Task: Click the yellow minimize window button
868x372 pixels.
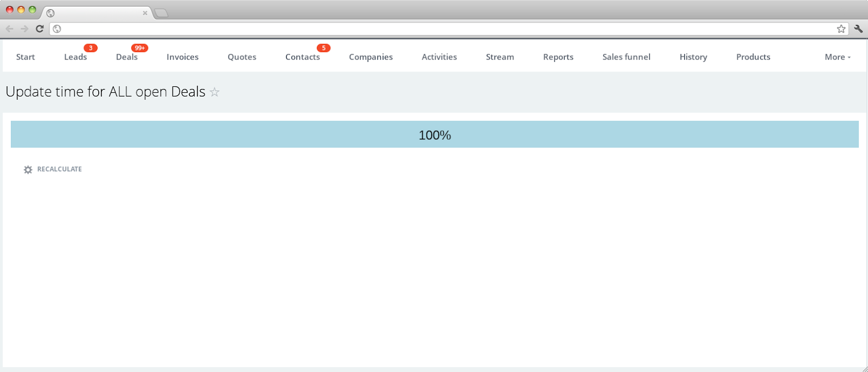Action: pos(21,10)
